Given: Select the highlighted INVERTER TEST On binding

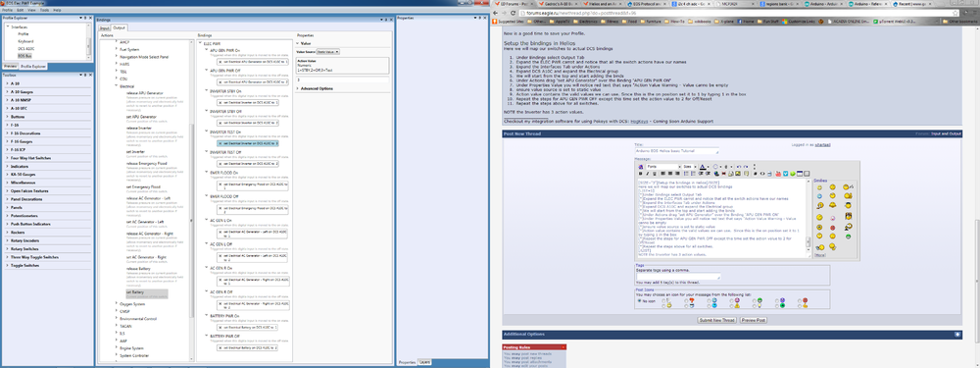Looking at the screenshot, I should point(248,143).
